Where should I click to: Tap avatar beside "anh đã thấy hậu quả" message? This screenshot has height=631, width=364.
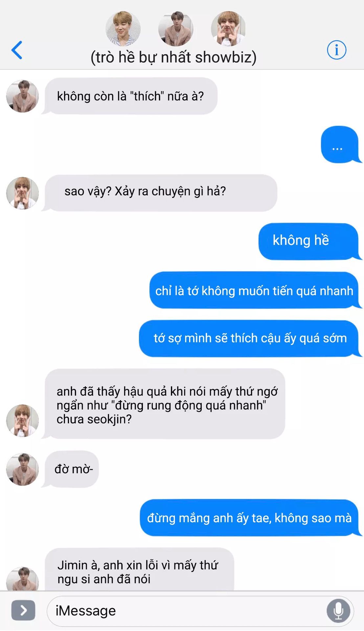tap(22, 421)
